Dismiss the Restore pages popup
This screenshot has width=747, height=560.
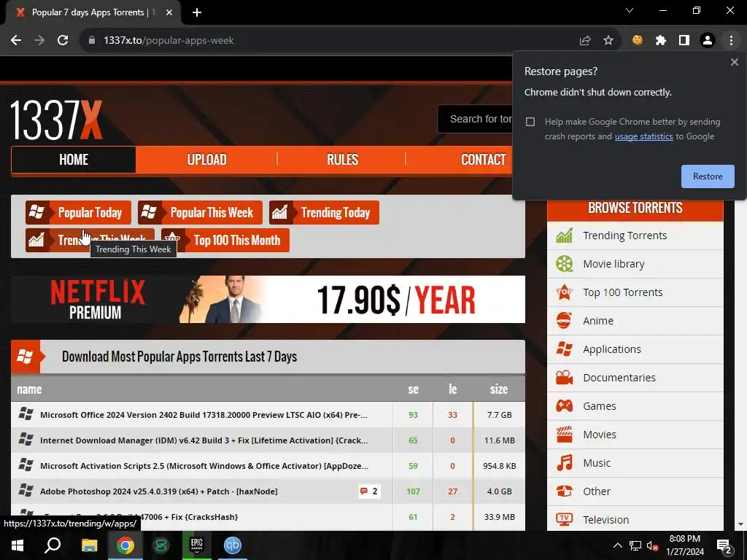pos(735,62)
